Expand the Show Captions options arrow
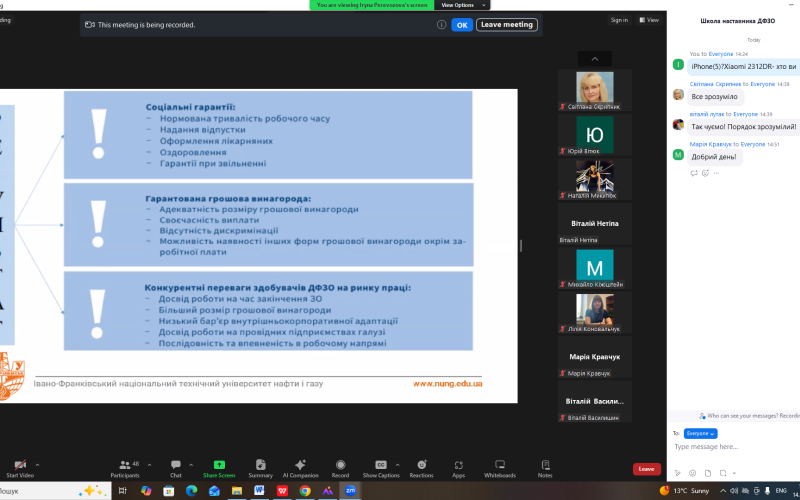 tap(397, 465)
